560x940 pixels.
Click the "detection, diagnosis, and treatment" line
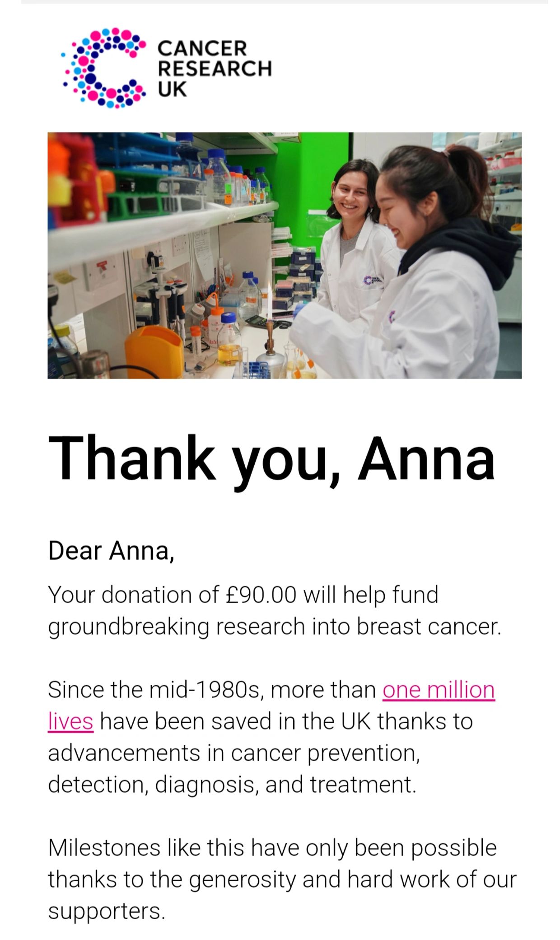(x=232, y=785)
